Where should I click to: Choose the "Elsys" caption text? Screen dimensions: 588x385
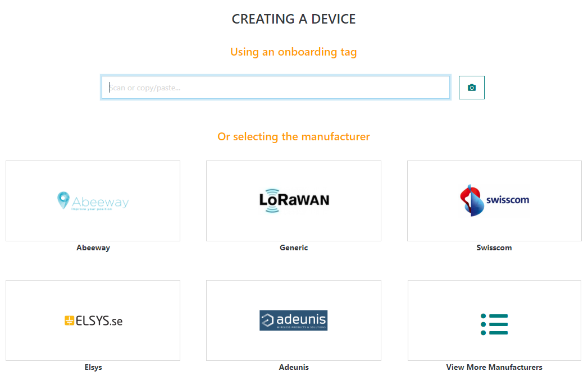pos(93,368)
